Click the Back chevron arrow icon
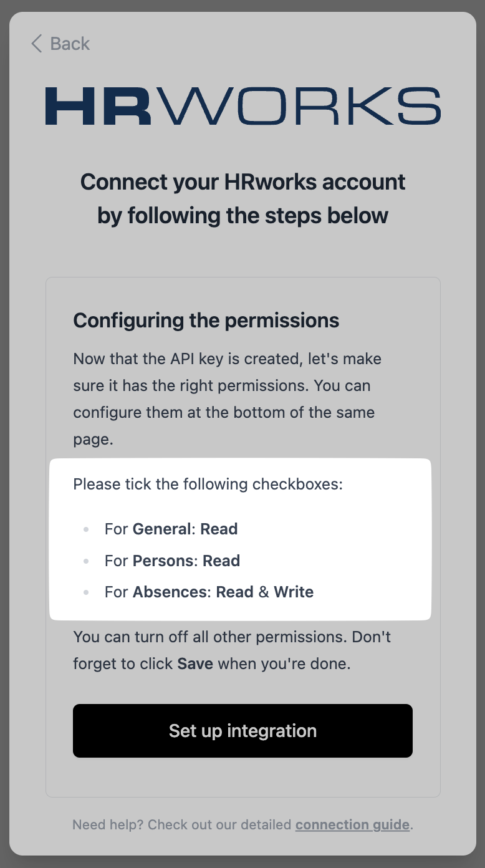The height and width of the screenshot is (868, 485). click(x=37, y=44)
